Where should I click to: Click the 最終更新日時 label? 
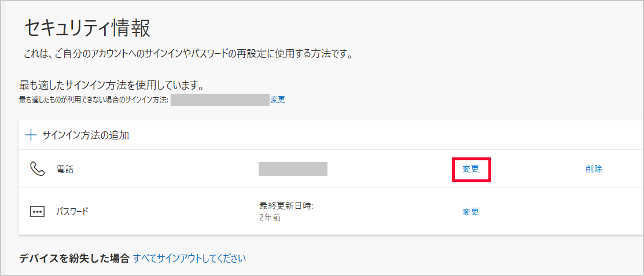286,206
